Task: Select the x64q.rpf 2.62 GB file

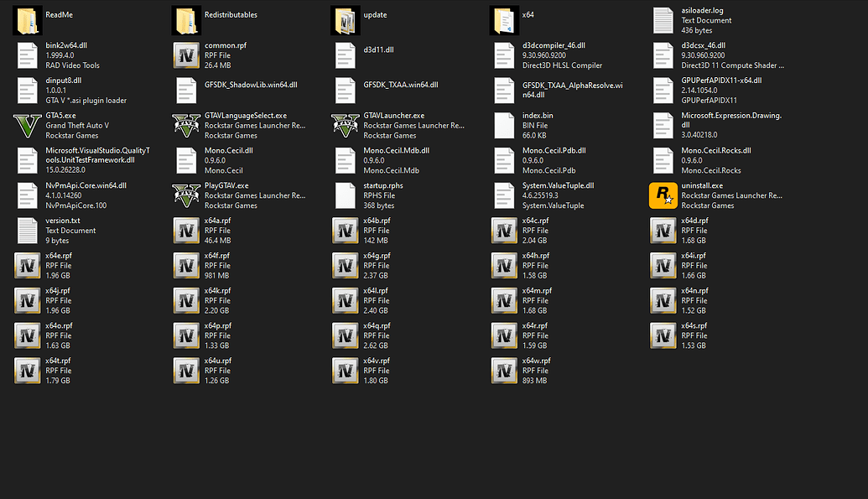Action: 362,335
